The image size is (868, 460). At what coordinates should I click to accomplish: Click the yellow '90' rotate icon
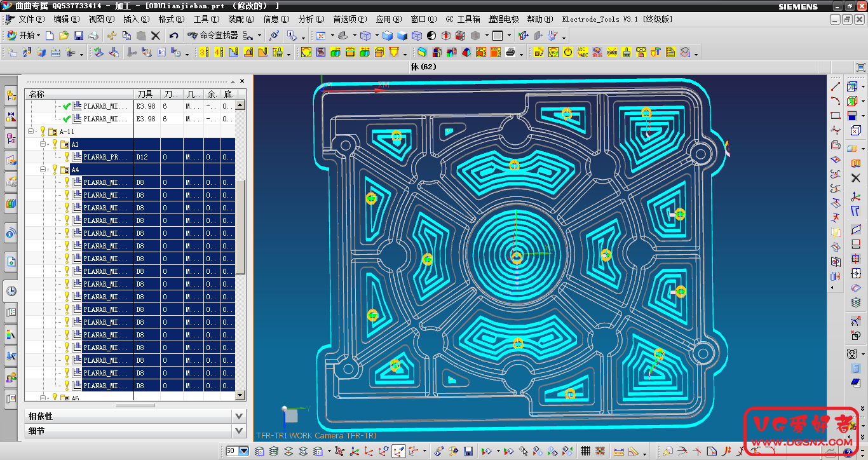pyautogui.click(x=553, y=52)
